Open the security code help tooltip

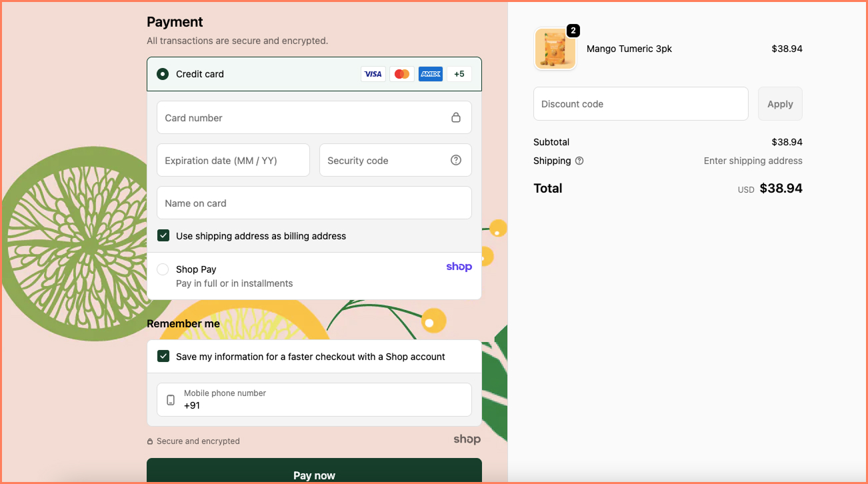pyautogui.click(x=455, y=160)
